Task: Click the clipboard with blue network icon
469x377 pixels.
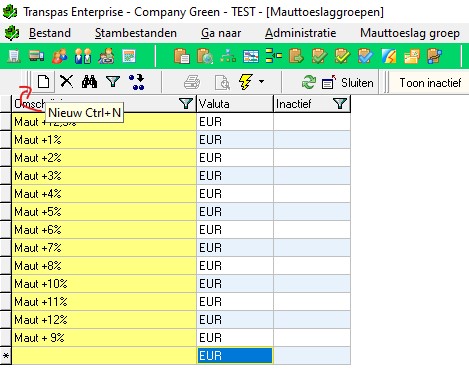Action: point(435,56)
